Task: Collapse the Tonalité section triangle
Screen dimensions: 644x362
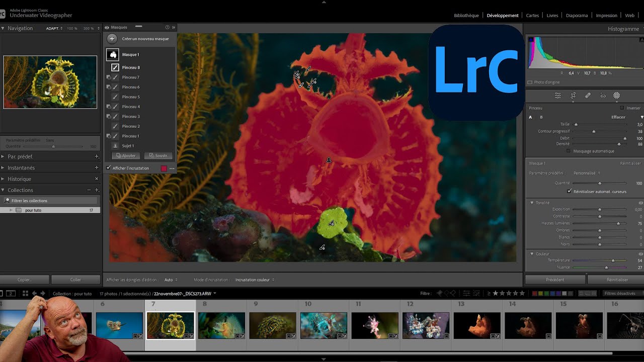Action: pos(532,203)
